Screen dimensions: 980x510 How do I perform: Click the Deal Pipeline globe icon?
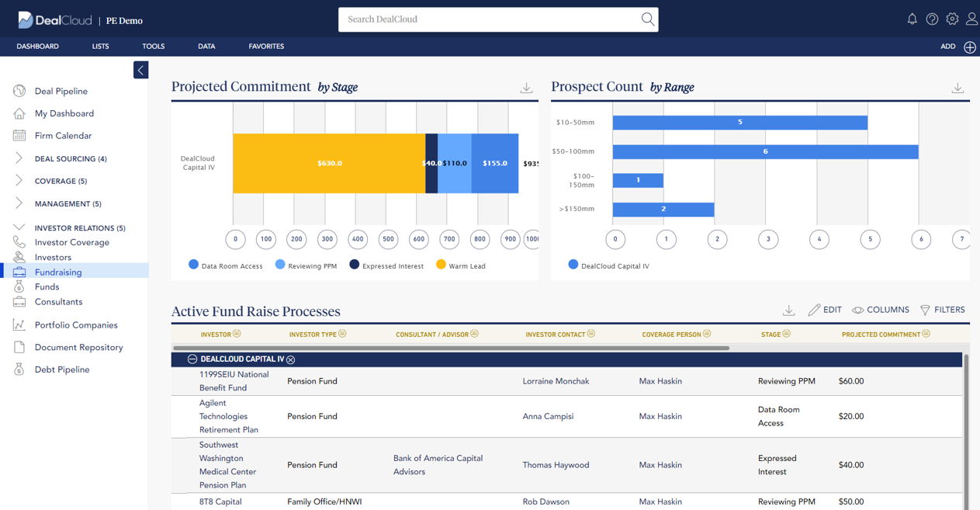click(19, 91)
